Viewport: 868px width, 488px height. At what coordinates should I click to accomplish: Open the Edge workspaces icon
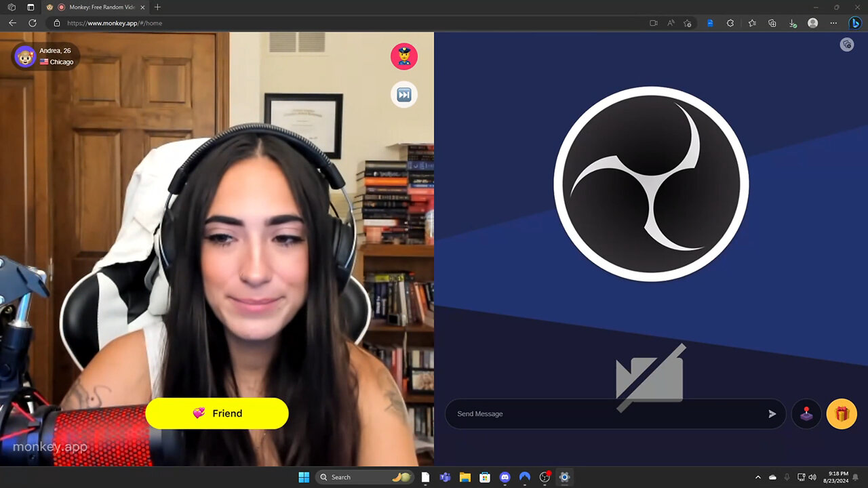point(12,7)
